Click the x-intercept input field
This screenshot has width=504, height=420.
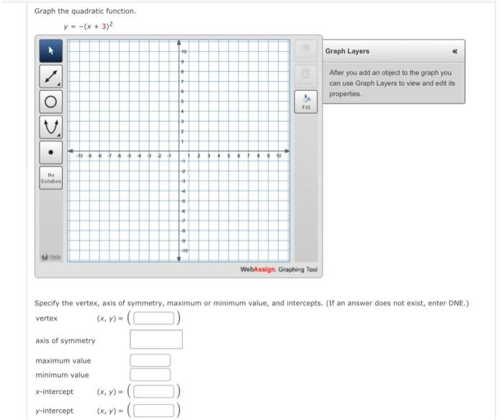[x=153, y=391]
